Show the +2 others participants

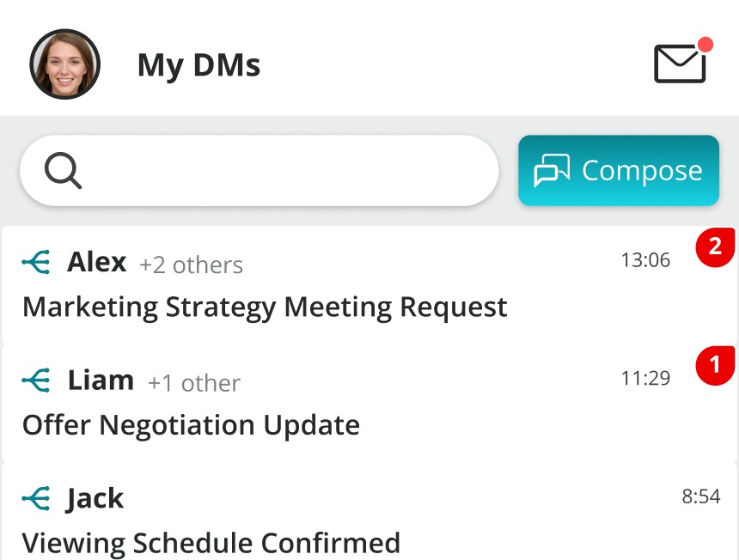pos(191,265)
